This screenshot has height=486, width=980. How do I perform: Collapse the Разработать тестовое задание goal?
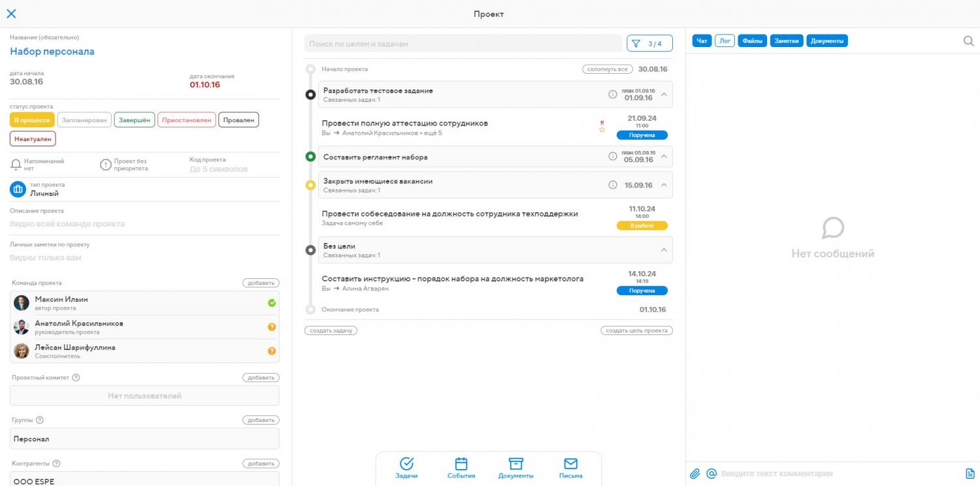[x=664, y=94]
